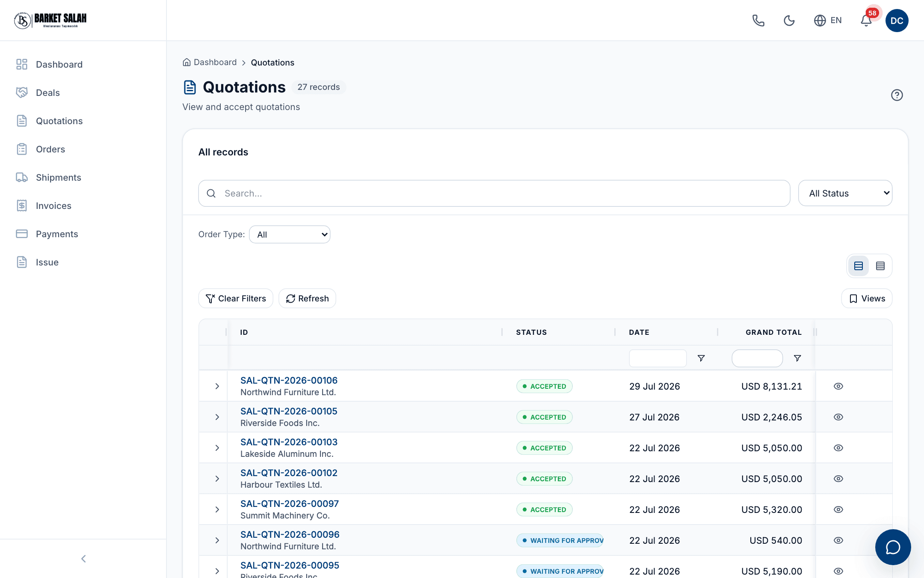Open quotation link SAL-QTN-2026-00103

[x=289, y=442]
